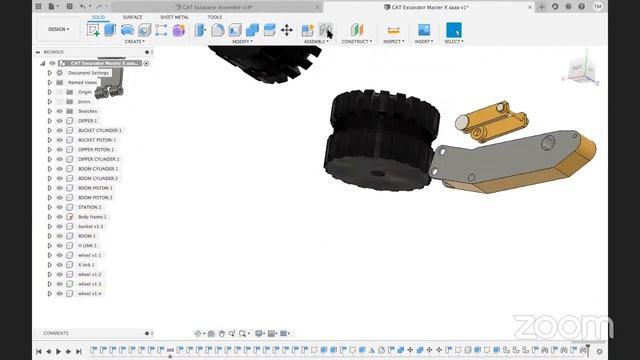Screen dimensions: 640x360
Task: Open the TM user account menu
Action: [598, 7]
